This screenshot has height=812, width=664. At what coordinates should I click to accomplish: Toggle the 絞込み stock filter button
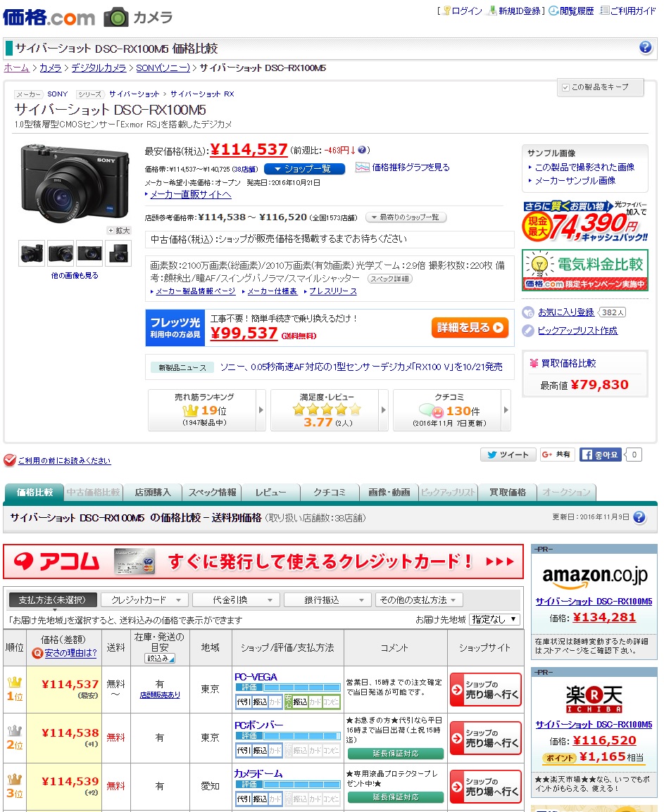(160, 659)
